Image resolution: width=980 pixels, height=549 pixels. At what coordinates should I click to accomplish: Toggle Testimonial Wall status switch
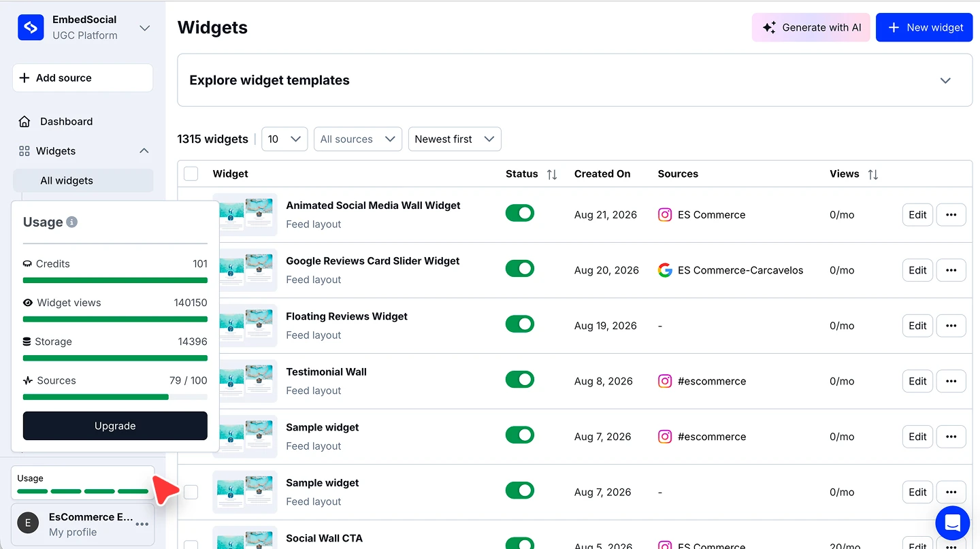[x=520, y=380]
